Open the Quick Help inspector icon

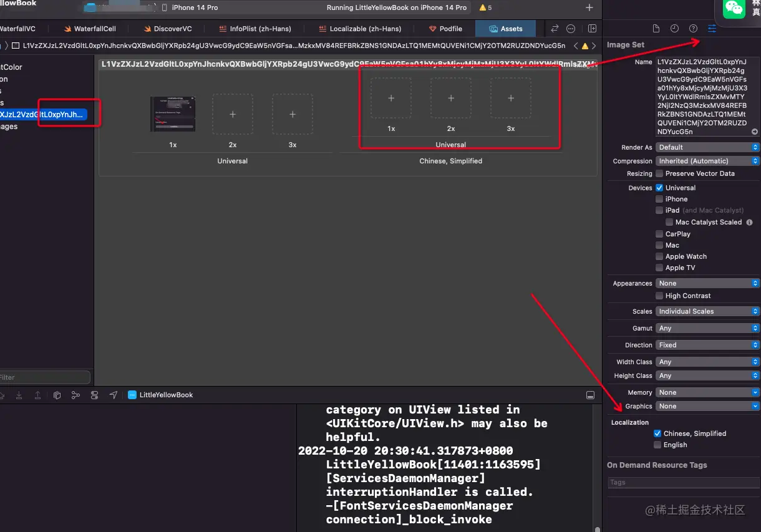693,29
